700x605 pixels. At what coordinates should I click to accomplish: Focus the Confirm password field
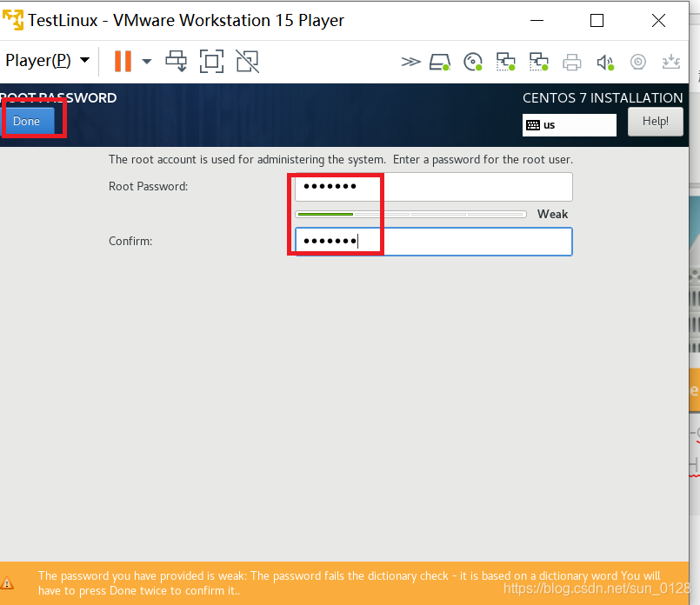tap(434, 242)
